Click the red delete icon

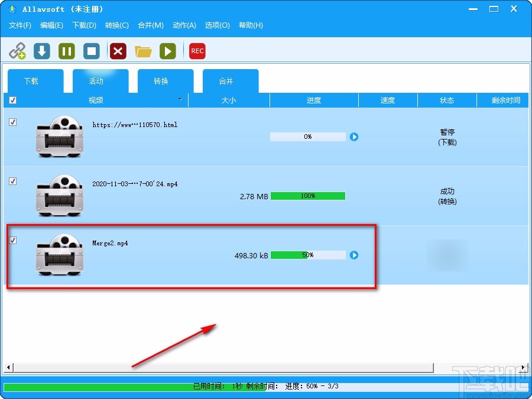[117, 51]
